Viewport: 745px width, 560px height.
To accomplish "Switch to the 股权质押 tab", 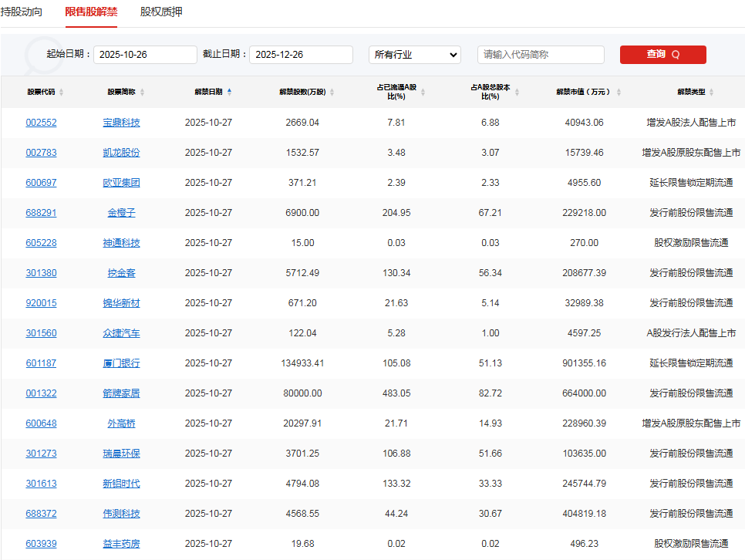I will click(x=160, y=12).
